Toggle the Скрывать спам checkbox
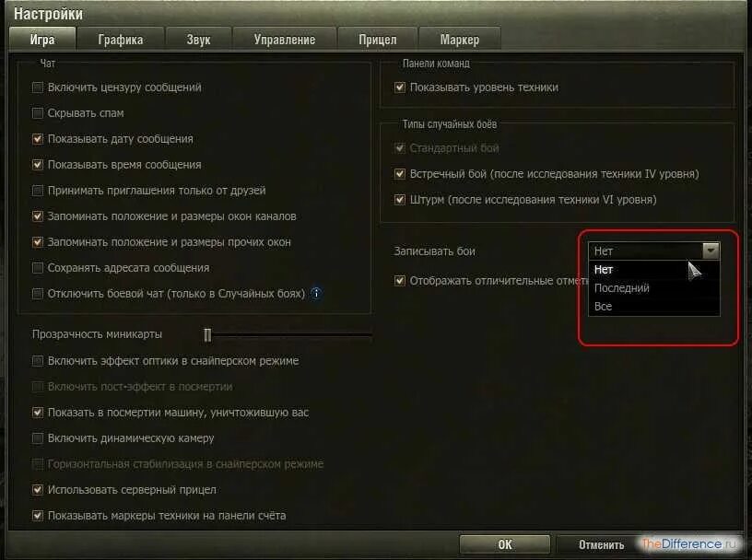Viewport: 752px width, 560px height. click(38, 113)
